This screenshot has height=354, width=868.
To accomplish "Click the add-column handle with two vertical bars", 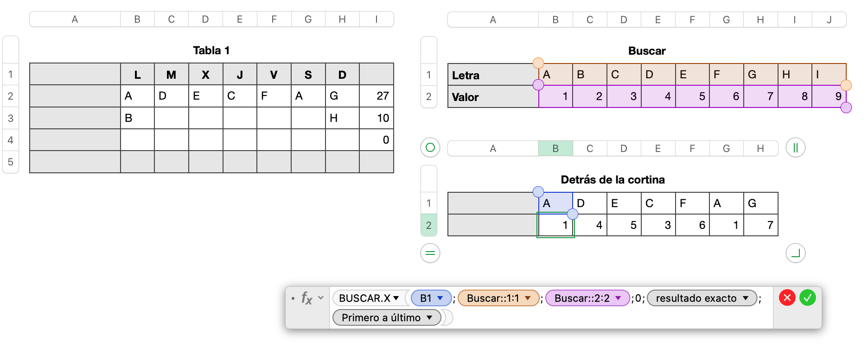I will (795, 148).
